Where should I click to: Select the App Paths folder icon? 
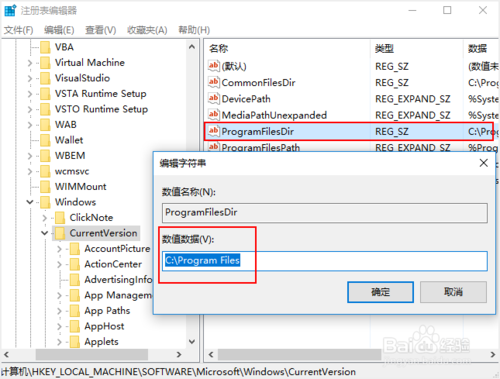75,311
